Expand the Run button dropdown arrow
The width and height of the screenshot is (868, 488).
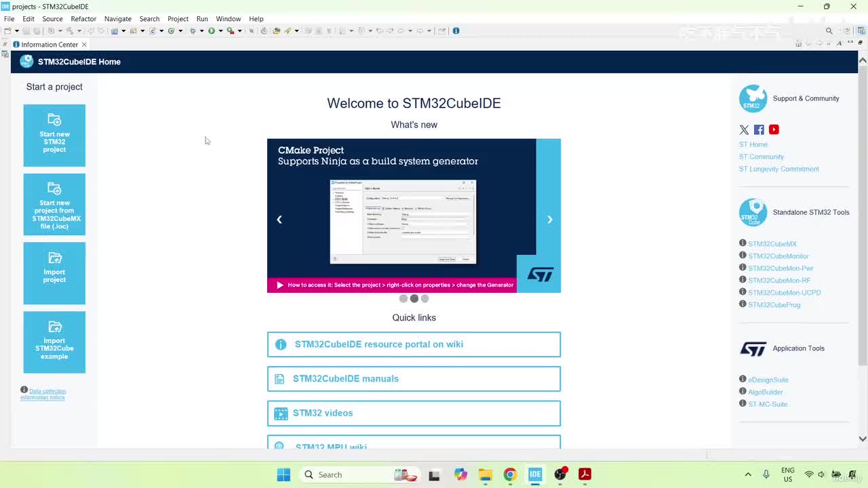tap(220, 30)
